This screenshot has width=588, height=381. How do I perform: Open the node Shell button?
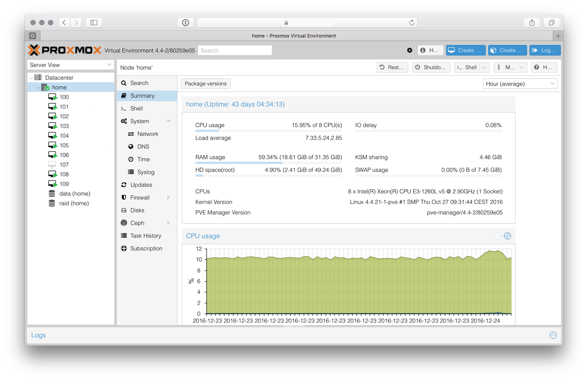click(467, 67)
